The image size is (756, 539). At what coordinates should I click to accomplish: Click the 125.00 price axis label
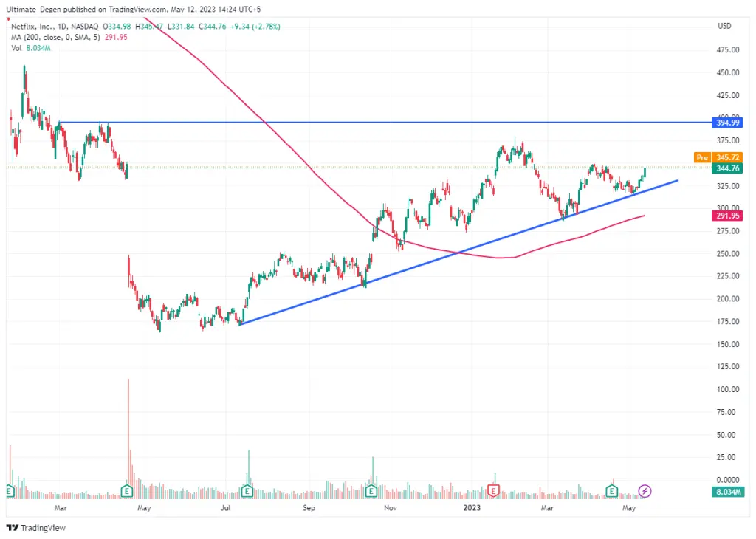tap(727, 366)
